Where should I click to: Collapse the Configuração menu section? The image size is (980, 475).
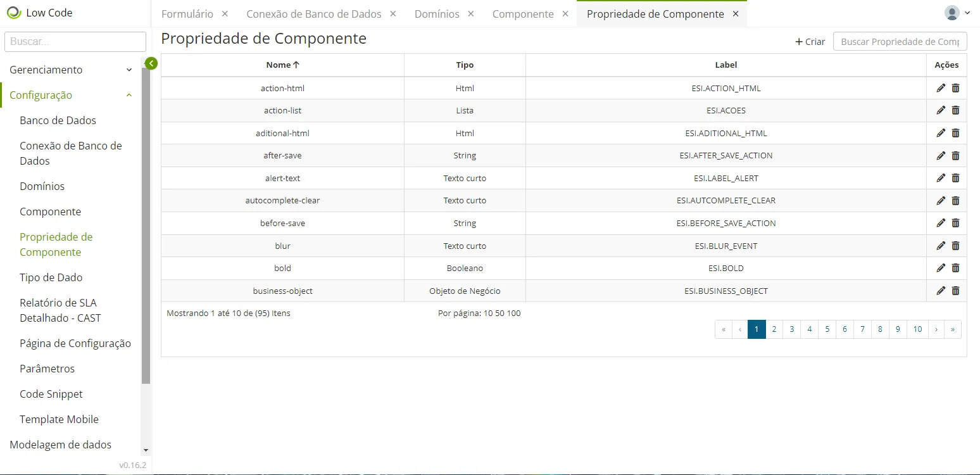point(71,95)
